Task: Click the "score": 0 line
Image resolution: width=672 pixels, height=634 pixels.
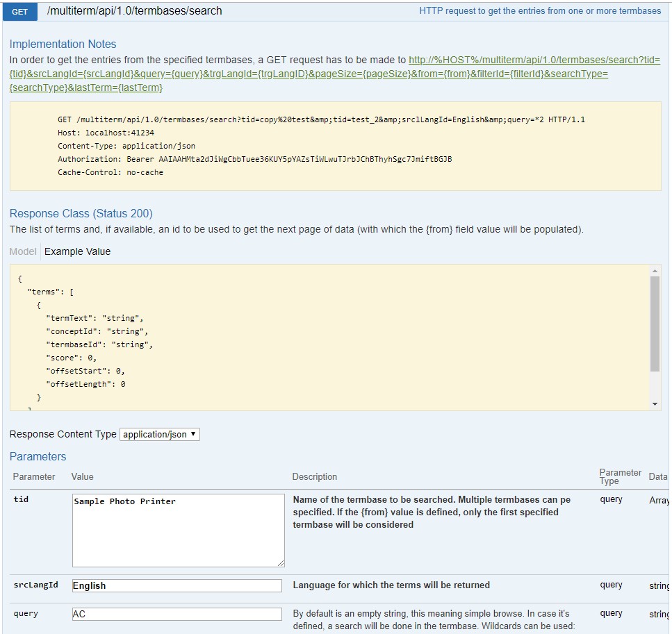Action: click(x=71, y=358)
